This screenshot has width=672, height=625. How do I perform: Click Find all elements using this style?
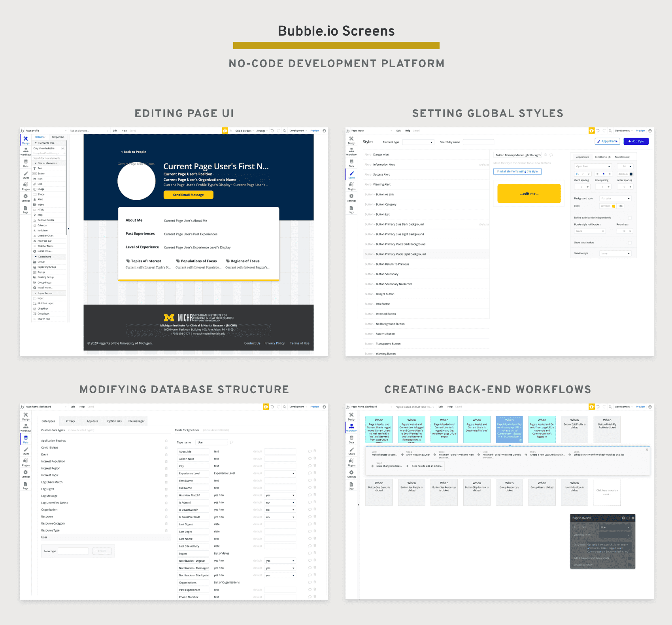point(517,171)
